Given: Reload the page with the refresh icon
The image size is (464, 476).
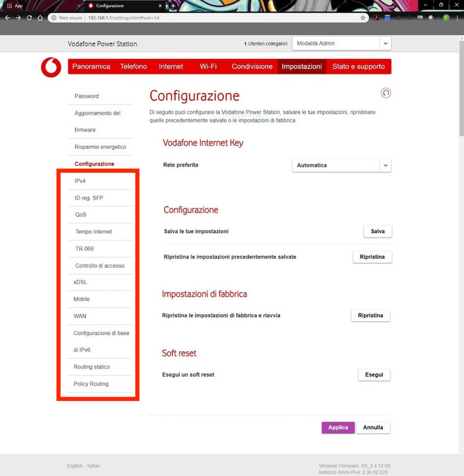Looking at the screenshot, I should (x=29, y=18).
